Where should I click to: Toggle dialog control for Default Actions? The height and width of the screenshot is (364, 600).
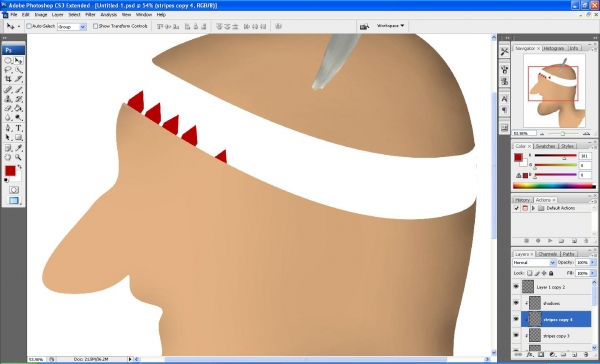point(525,208)
